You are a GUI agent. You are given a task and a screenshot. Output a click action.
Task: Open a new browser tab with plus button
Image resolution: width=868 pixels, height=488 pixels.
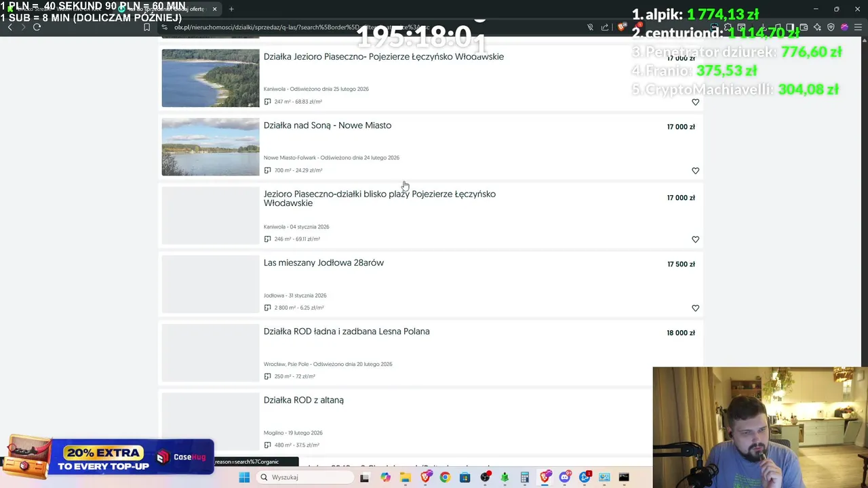(231, 9)
